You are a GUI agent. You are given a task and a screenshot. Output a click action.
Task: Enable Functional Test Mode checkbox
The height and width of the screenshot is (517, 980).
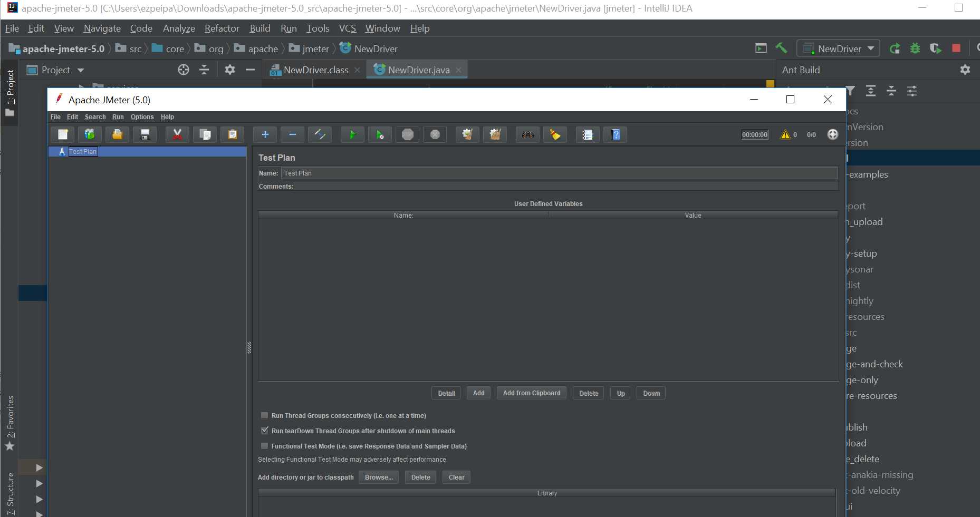coord(265,446)
